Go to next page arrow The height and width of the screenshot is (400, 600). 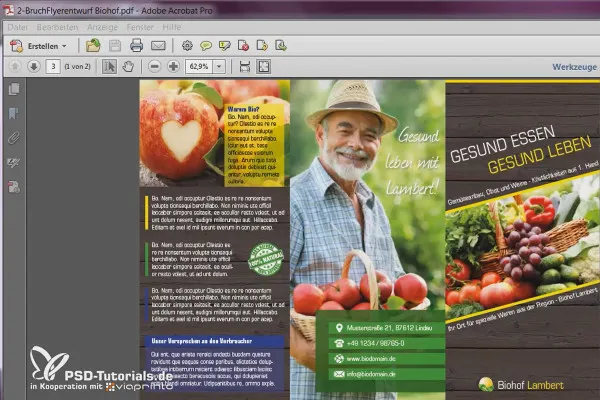point(34,66)
